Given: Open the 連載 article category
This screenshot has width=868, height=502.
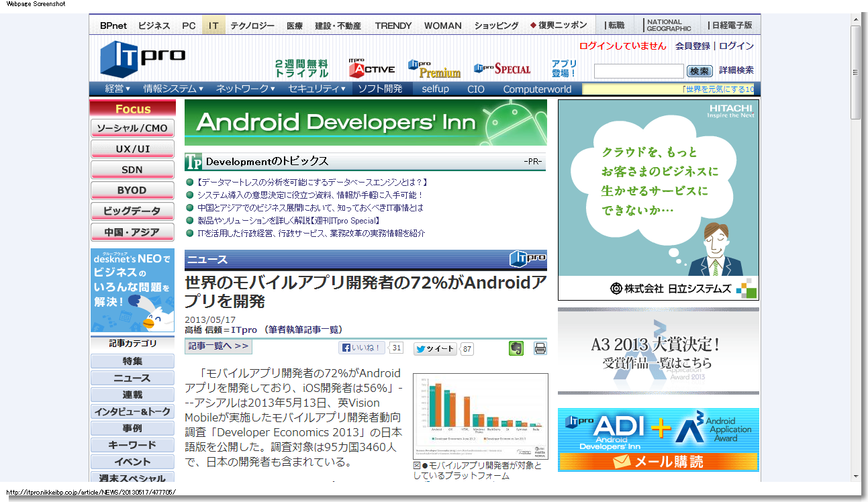Looking at the screenshot, I should 132,395.
